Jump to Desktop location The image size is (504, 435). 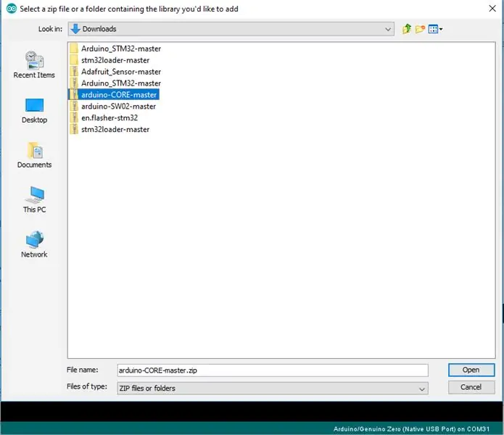coord(34,111)
